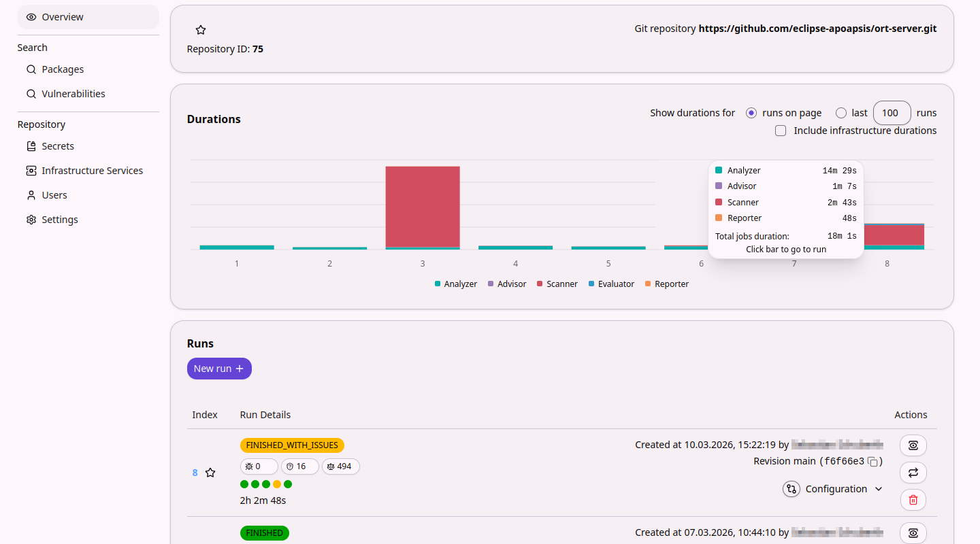Click the shield vulnerabilities badge showing 16
Image resolution: width=980 pixels, height=544 pixels.
[299, 466]
